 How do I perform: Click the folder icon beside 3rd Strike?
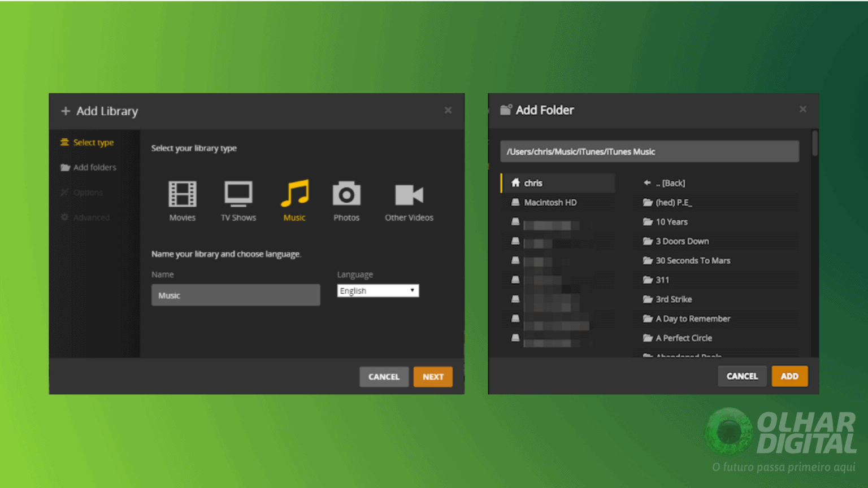tap(648, 299)
